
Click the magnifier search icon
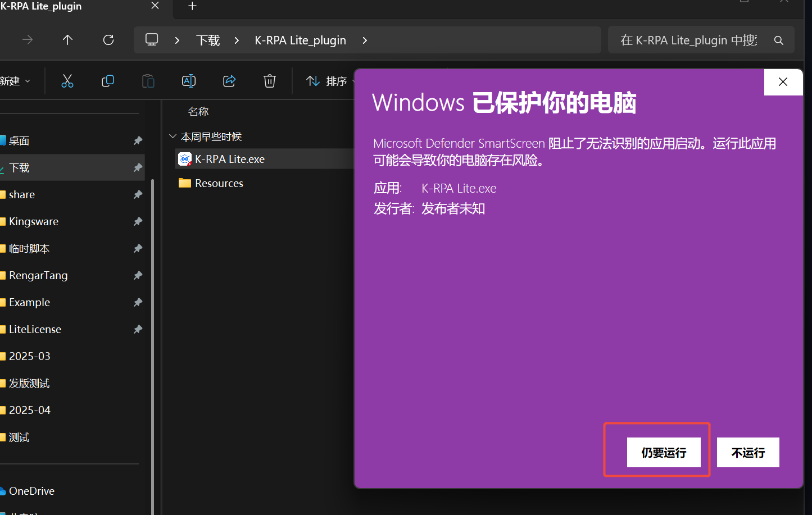click(x=779, y=40)
